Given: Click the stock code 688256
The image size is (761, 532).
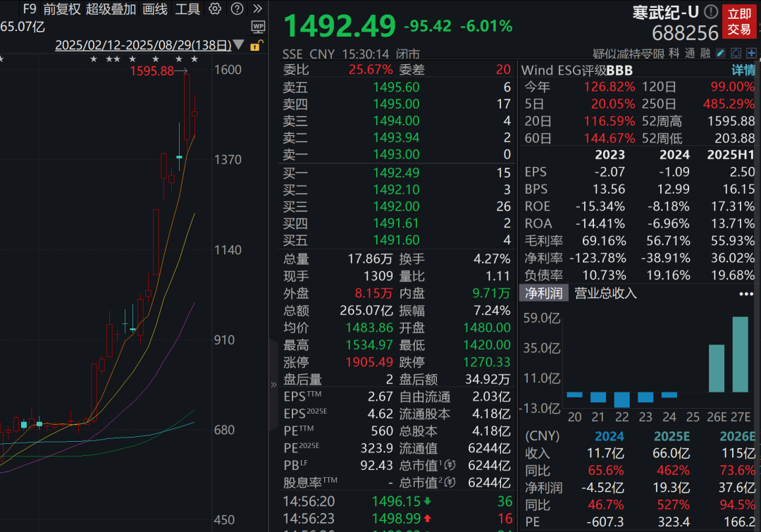Looking at the screenshot, I should coord(685,33).
